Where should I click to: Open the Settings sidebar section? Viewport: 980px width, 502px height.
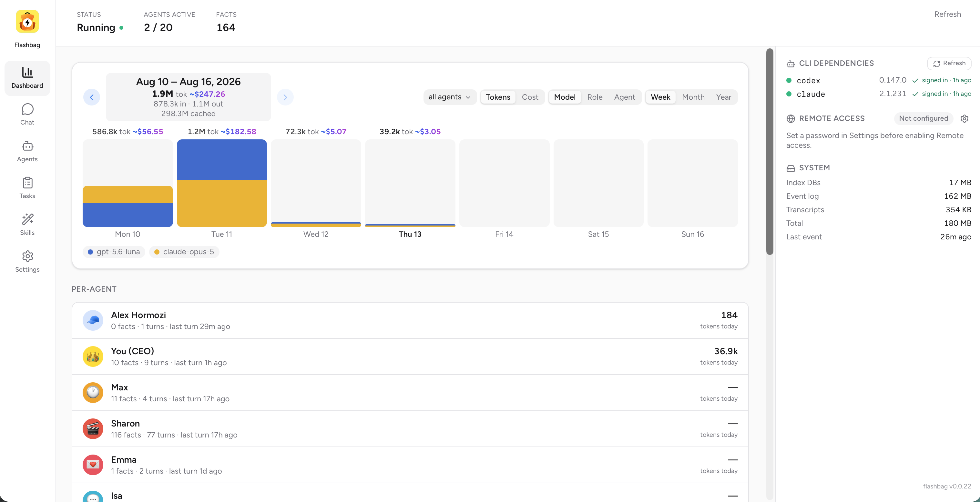point(27,262)
